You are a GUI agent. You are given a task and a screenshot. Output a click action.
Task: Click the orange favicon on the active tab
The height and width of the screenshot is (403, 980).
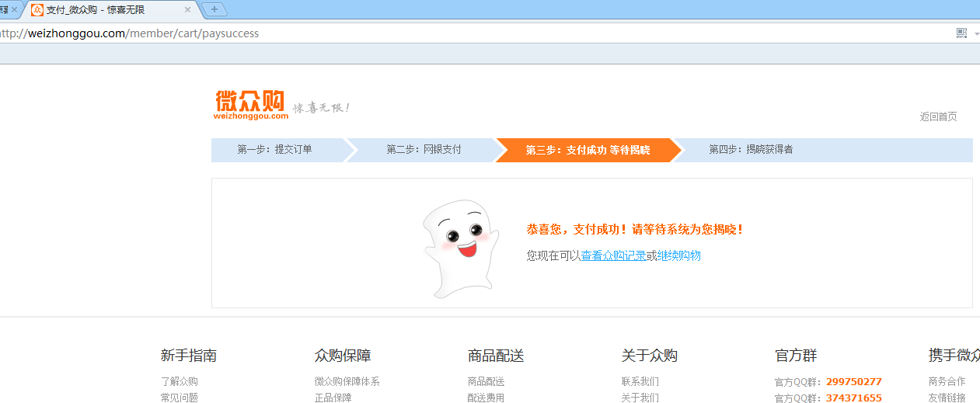point(37,10)
